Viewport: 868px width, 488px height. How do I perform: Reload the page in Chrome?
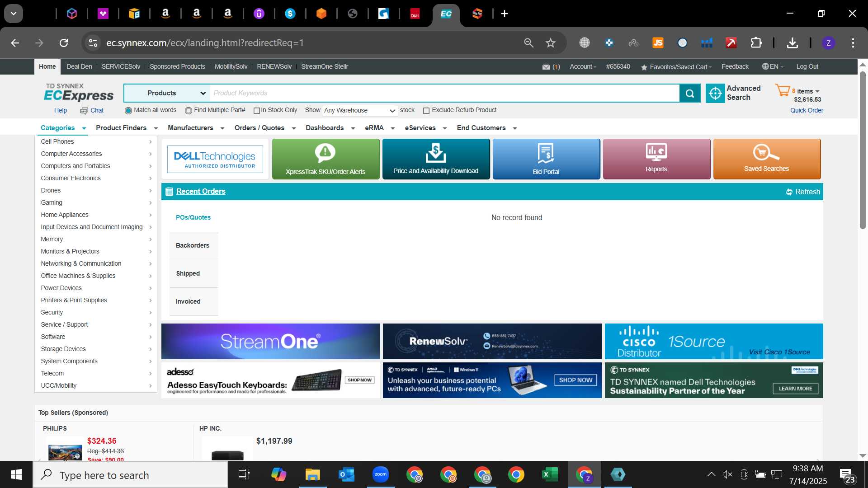64,43
